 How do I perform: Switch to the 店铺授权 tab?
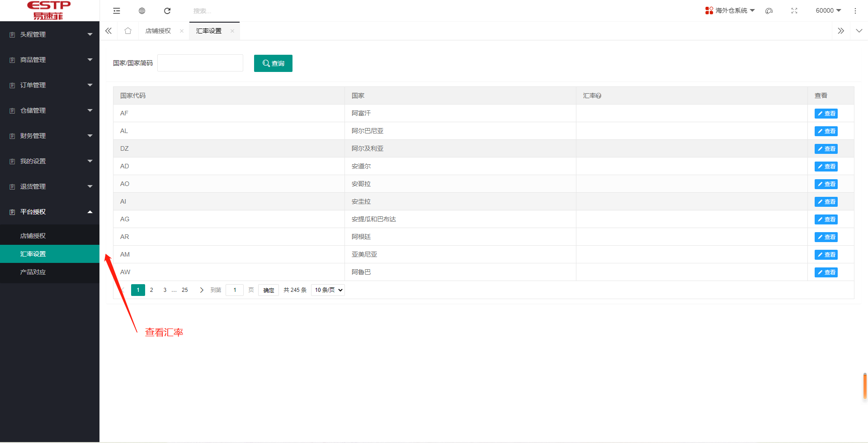click(x=158, y=30)
